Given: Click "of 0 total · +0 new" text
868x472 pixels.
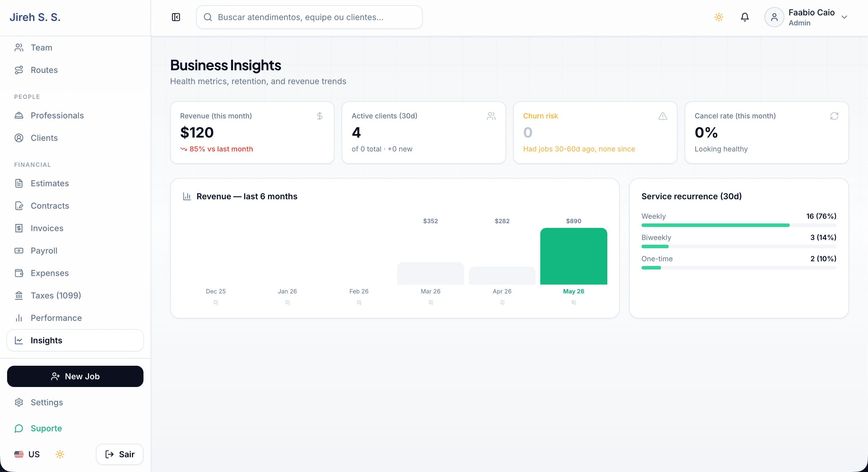Looking at the screenshot, I should tap(382, 149).
